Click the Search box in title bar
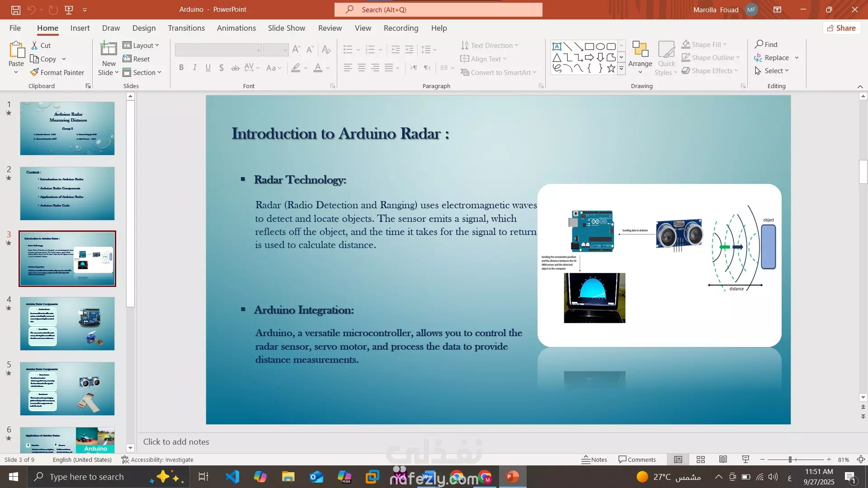Viewport: 868px width, 488px height. 439,9
